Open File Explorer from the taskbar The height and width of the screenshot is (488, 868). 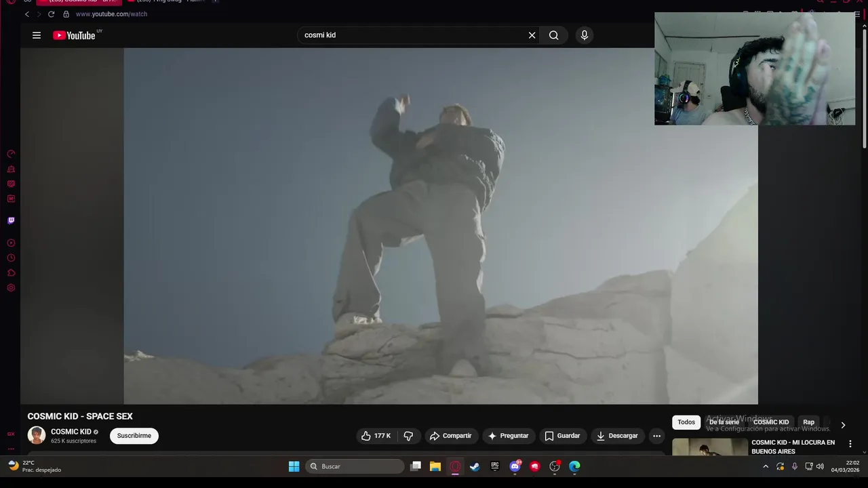point(435,466)
